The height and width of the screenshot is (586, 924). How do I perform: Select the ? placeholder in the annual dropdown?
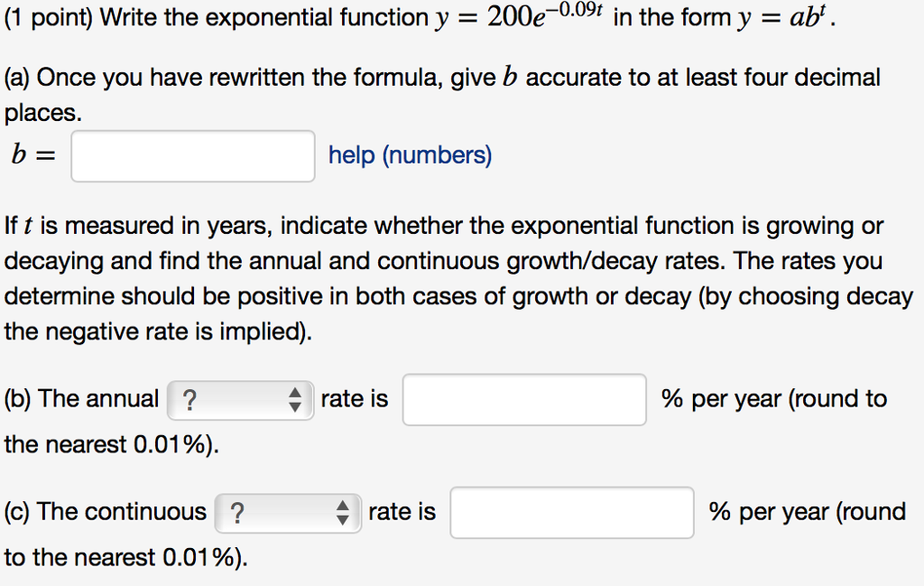tap(189, 398)
